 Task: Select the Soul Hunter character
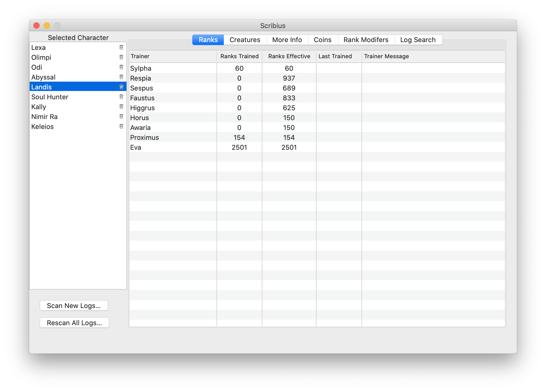(x=50, y=97)
